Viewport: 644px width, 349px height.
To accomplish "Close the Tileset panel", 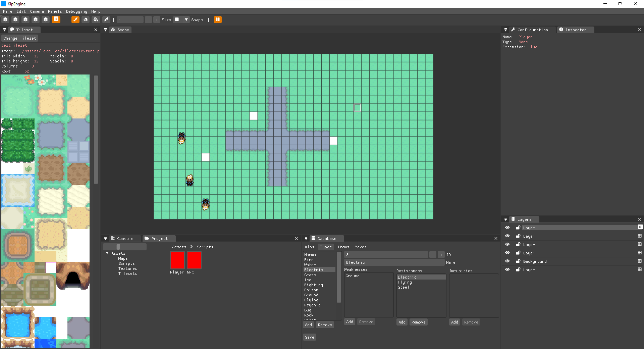I will pyautogui.click(x=96, y=30).
